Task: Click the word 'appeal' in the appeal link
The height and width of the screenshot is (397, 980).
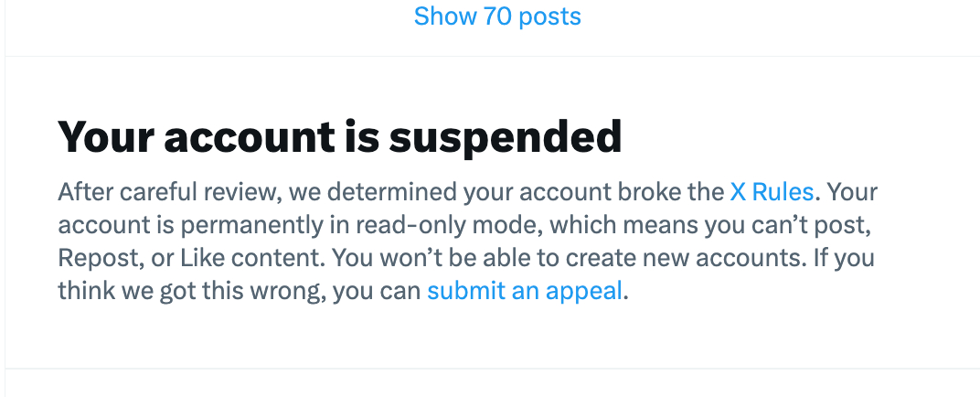Action: (x=583, y=291)
